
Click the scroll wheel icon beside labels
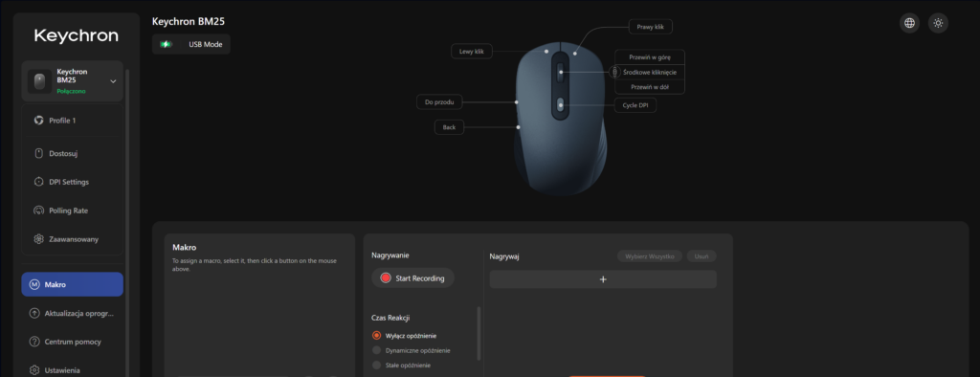[614, 72]
